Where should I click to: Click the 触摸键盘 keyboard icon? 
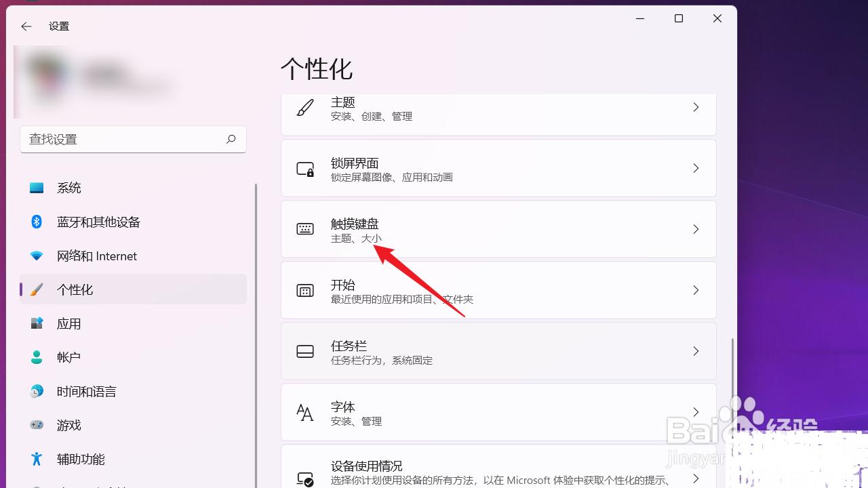304,229
